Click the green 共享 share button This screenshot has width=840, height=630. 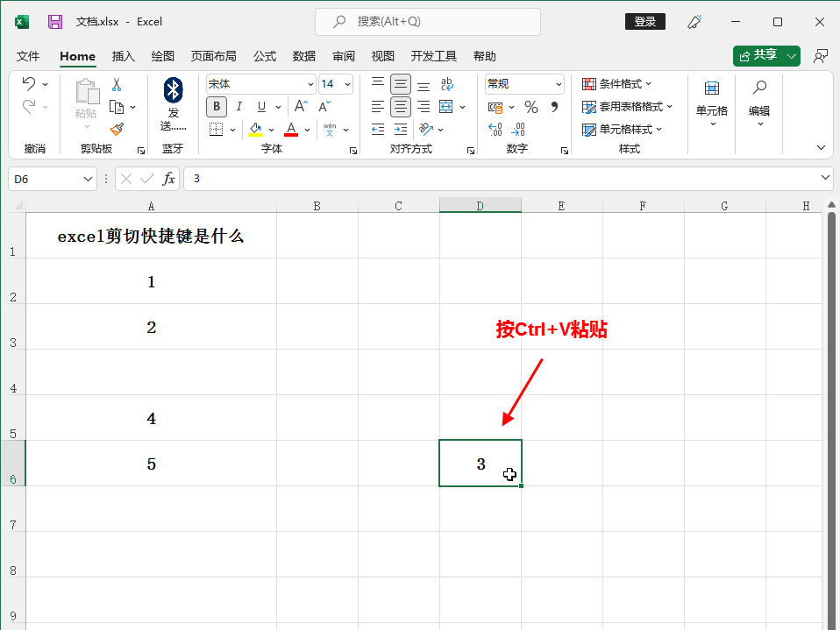[x=766, y=56]
